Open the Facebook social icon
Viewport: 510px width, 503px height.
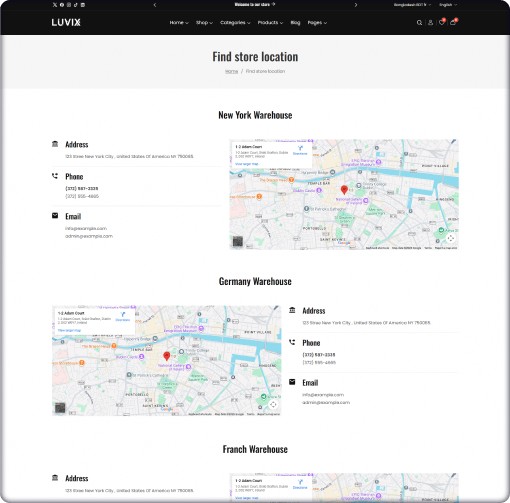tap(62, 5)
